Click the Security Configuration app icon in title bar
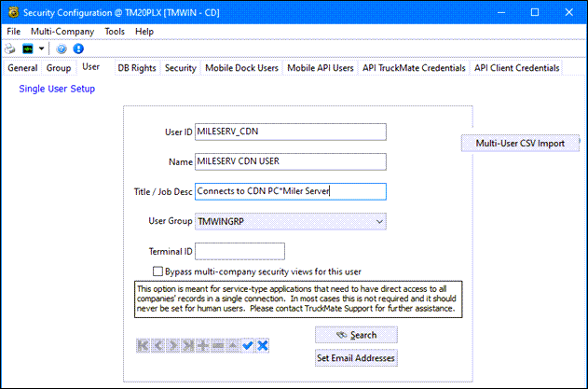 pos(14,12)
